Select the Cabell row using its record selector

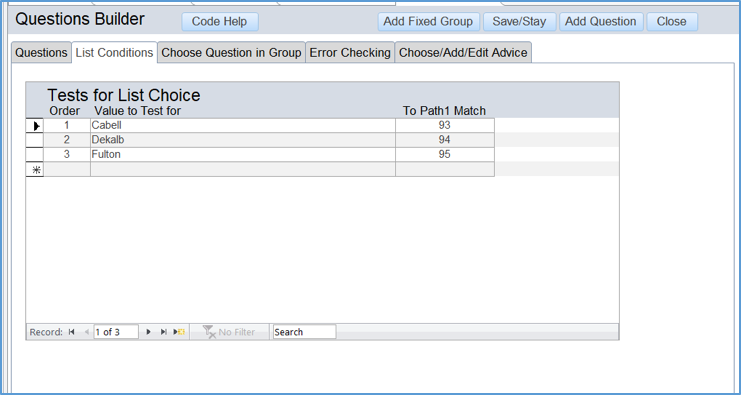[x=35, y=126]
